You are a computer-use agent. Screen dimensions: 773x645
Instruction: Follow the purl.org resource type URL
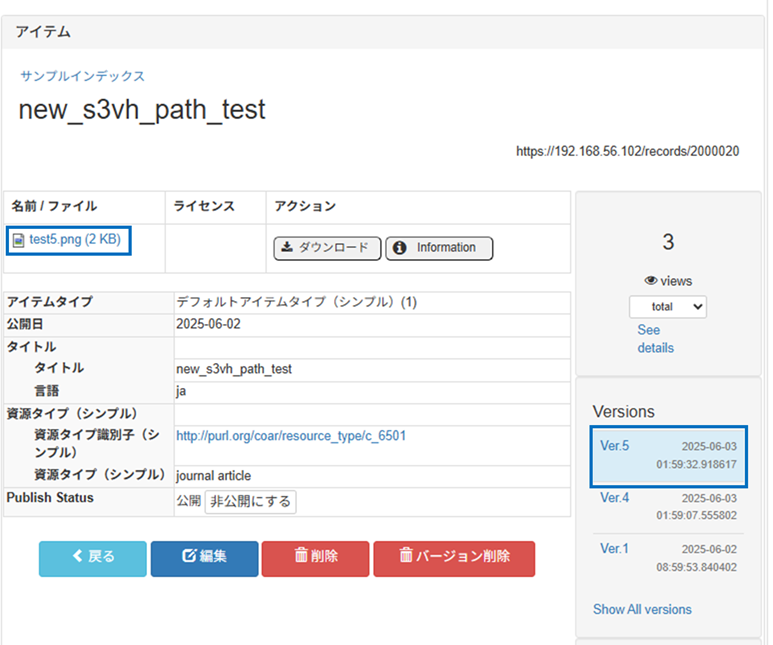[x=291, y=436]
